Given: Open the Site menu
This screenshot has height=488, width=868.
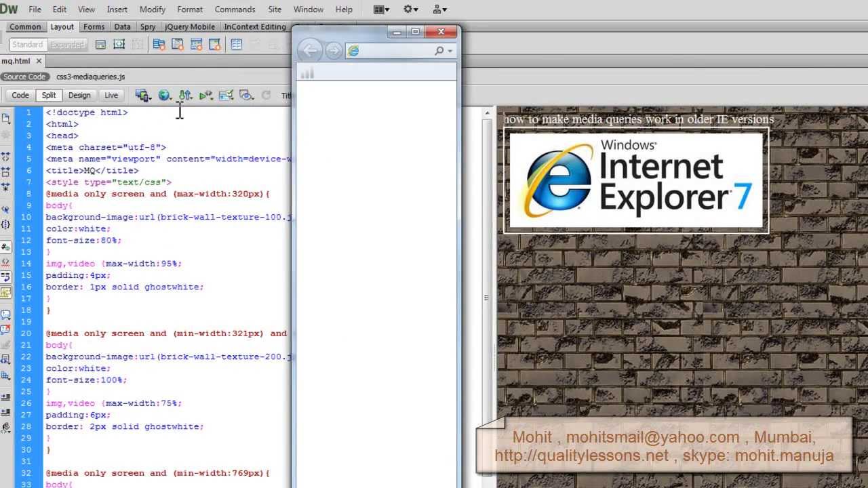Looking at the screenshot, I should coord(275,9).
